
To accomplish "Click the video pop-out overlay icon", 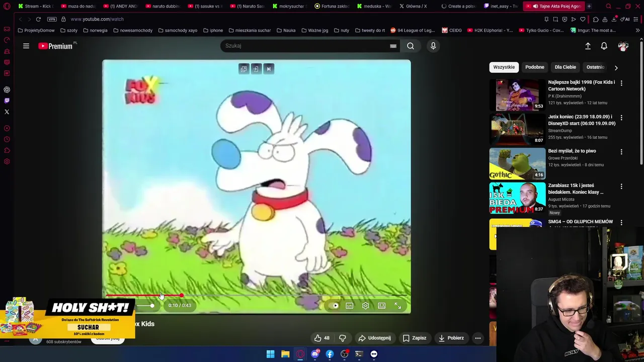I will tap(244, 69).
